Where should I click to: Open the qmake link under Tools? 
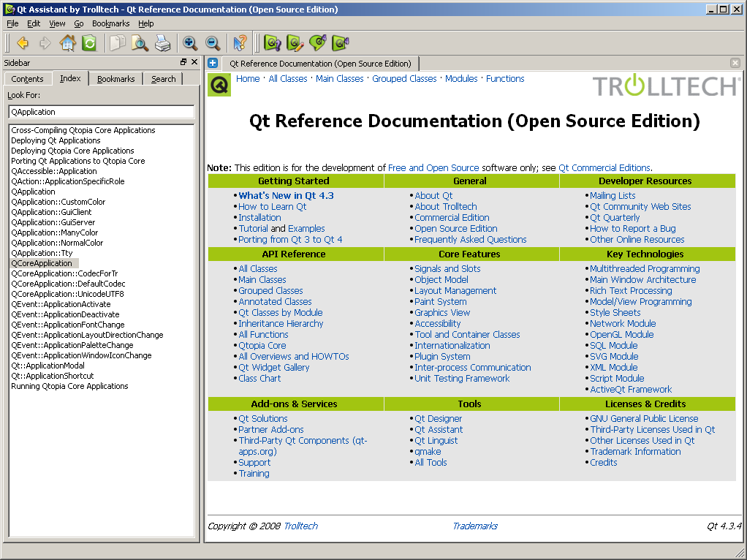point(428,451)
